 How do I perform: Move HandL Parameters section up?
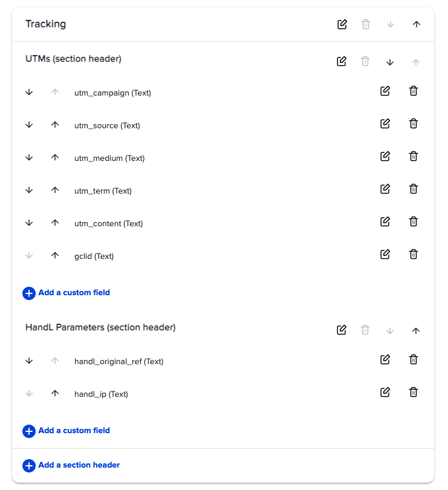pos(415,330)
